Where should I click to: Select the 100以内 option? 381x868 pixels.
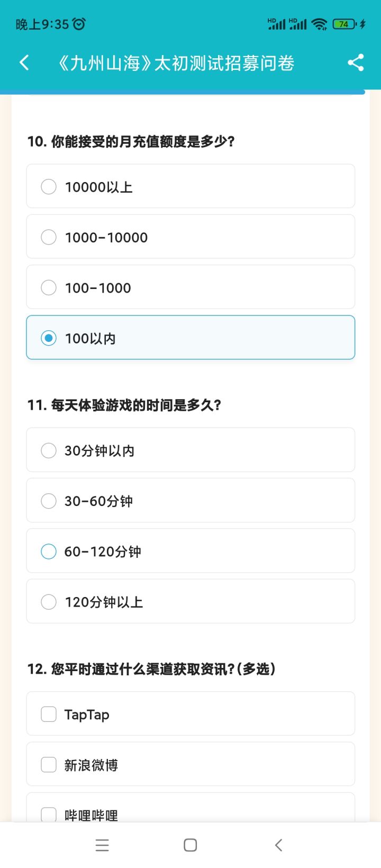(49, 338)
